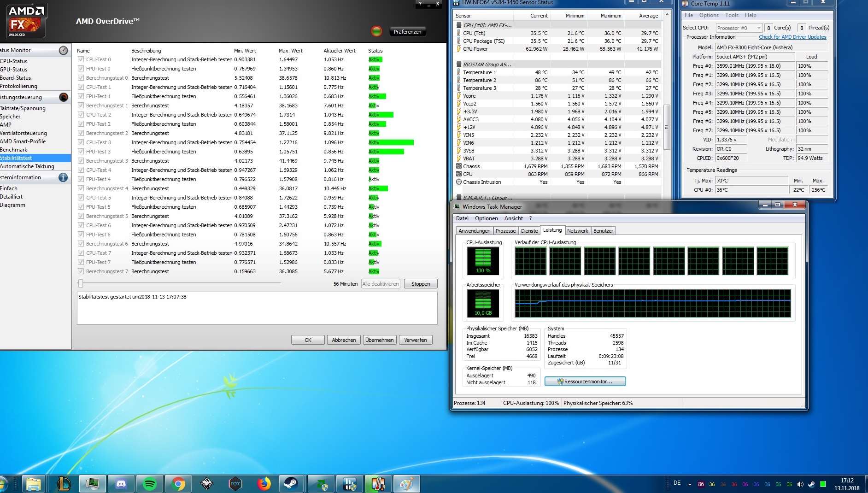Show hidden system tray icons arrow
This screenshot has width=868, height=493.
[x=690, y=484]
